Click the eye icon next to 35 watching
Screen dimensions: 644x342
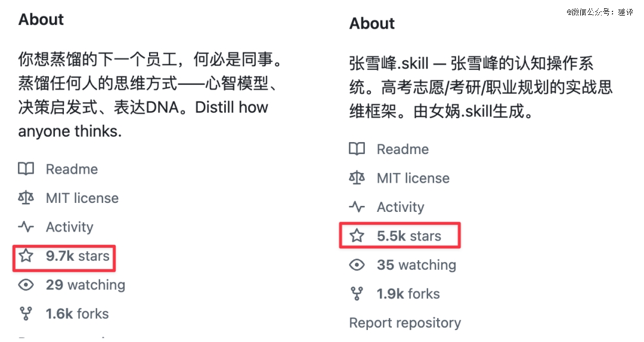point(357,265)
